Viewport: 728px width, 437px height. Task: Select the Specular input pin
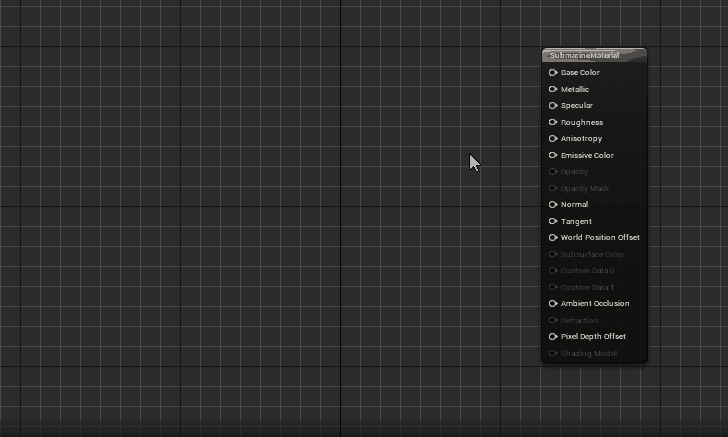(553, 106)
